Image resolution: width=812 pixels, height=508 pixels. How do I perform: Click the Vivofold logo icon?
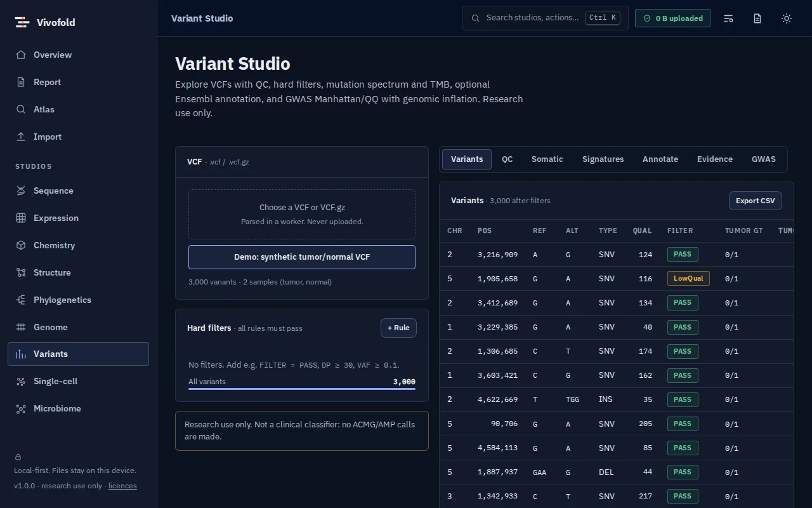(22, 22)
